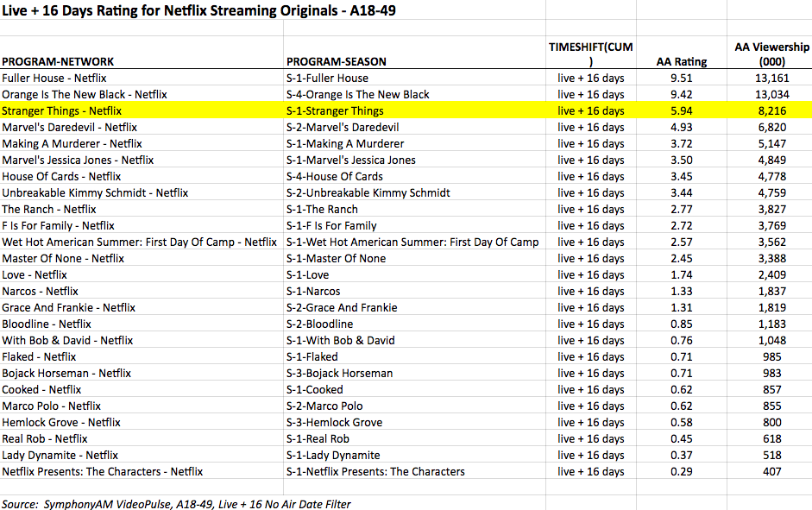Select viewership value 985
The width and height of the screenshot is (812, 510).
(x=771, y=356)
